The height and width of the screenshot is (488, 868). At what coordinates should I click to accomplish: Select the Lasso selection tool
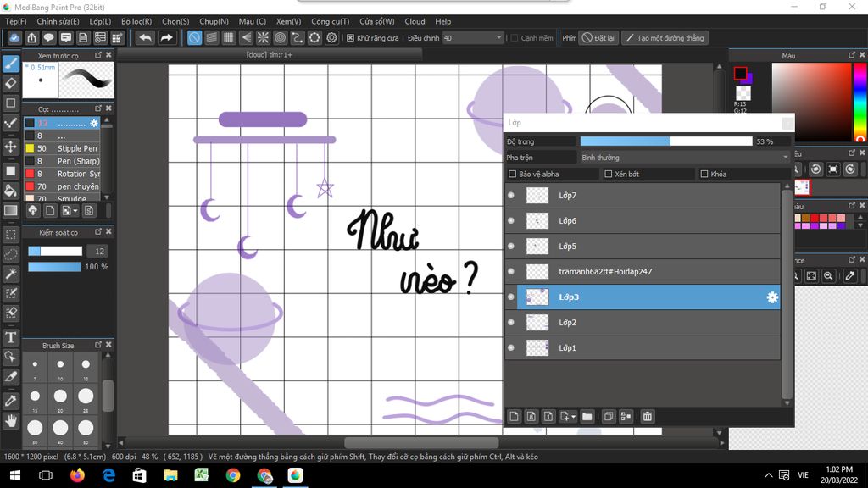10,254
